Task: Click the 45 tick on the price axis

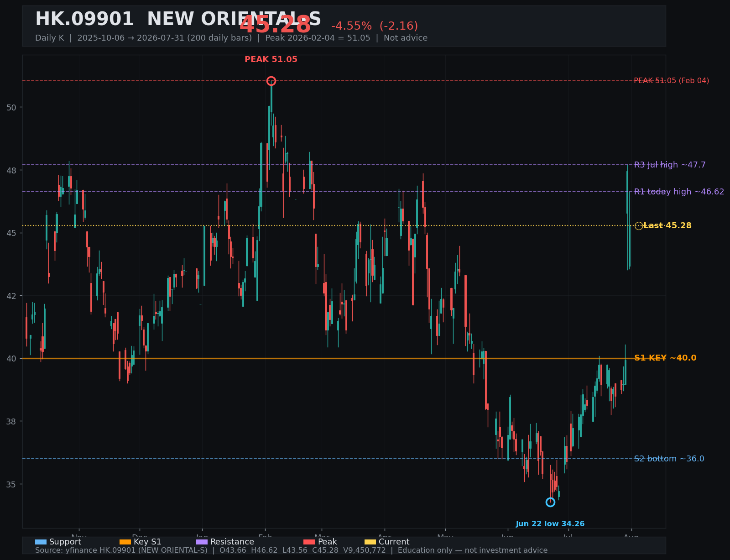Action: (x=11, y=233)
